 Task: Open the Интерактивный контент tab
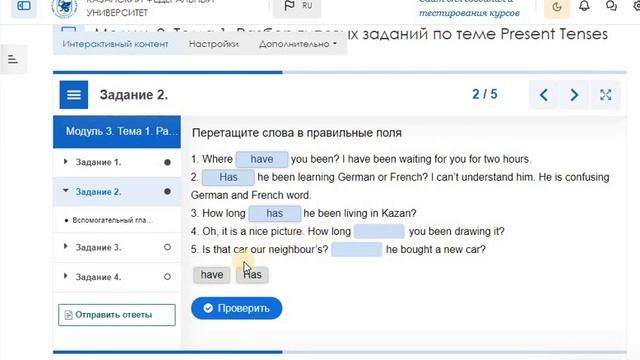point(115,44)
